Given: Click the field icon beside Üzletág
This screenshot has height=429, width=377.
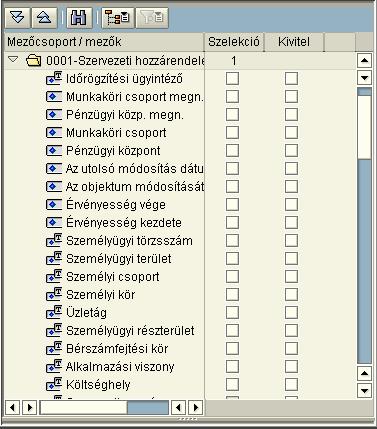Looking at the screenshot, I should tap(54, 313).
